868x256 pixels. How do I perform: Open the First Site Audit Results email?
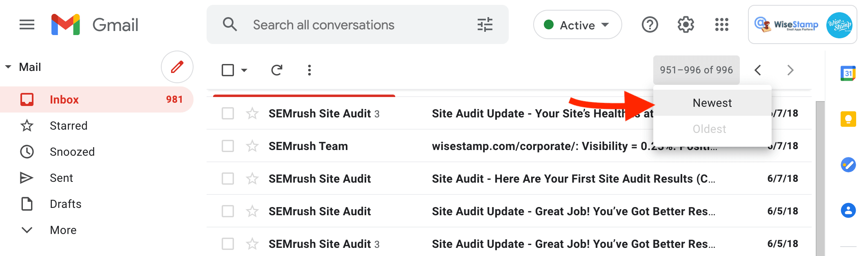point(573,179)
